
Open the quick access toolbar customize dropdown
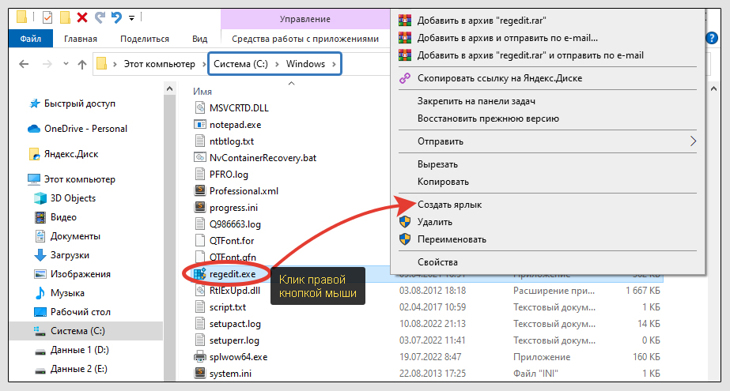132,18
